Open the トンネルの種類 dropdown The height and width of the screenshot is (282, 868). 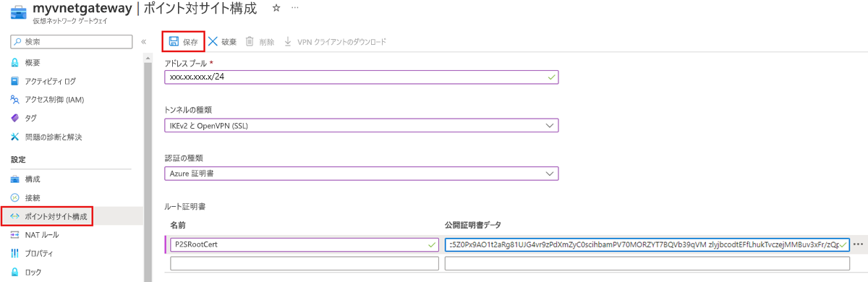pyautogui.click(x=362, y=126)
